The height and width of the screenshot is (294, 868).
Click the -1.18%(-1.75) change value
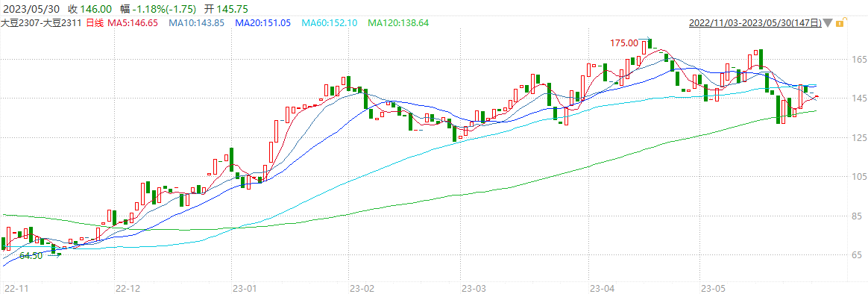(x=165, y=8)
